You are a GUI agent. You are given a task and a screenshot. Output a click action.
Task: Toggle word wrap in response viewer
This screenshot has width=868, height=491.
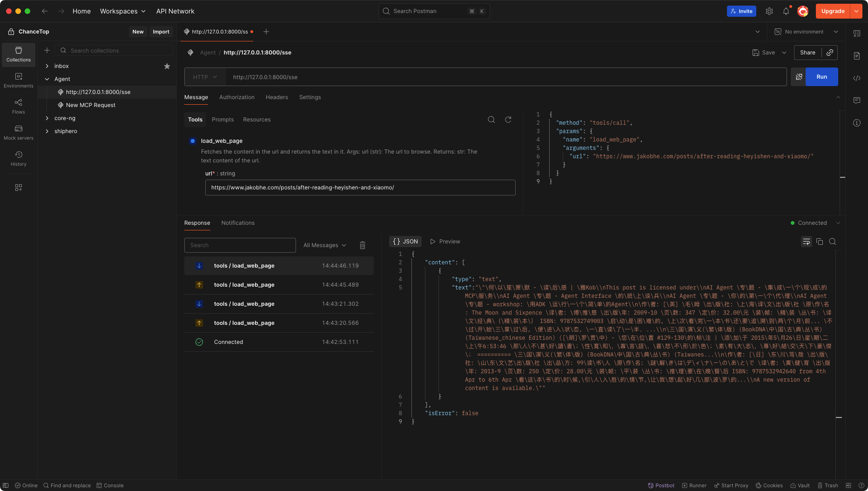click(807, 242)
